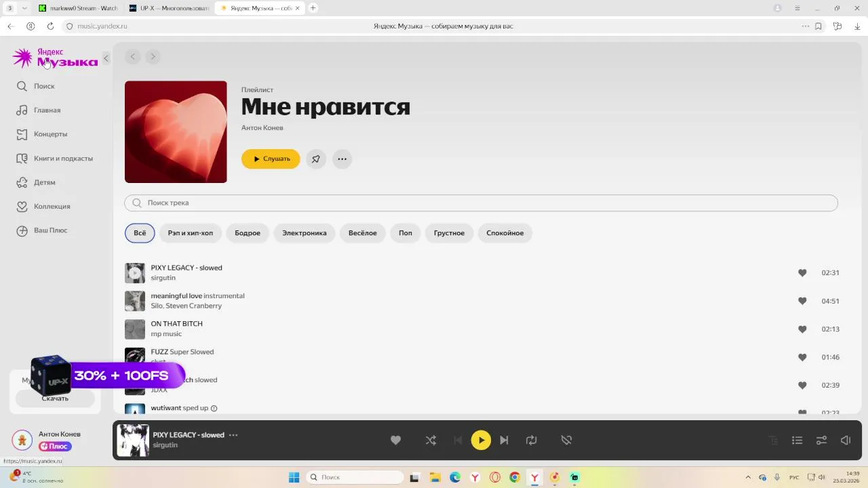Open Книги и подкасты section

[54, 158]
